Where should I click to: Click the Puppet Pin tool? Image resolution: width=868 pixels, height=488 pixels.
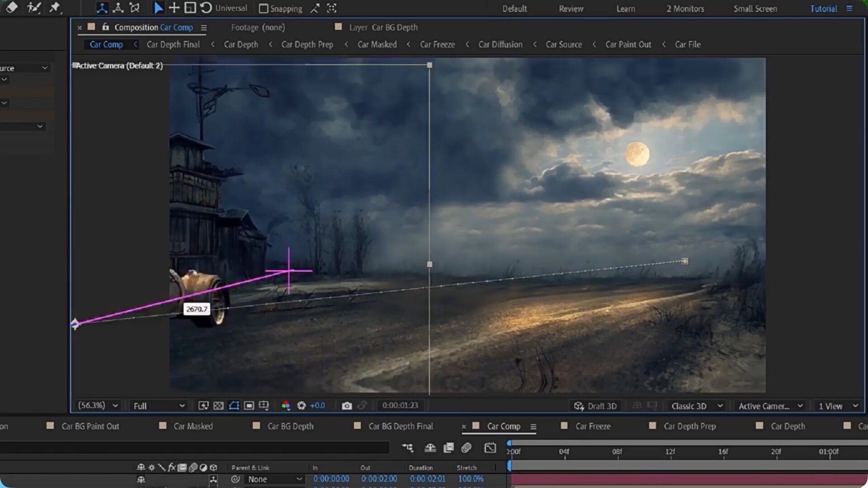(x=55, y=8)
